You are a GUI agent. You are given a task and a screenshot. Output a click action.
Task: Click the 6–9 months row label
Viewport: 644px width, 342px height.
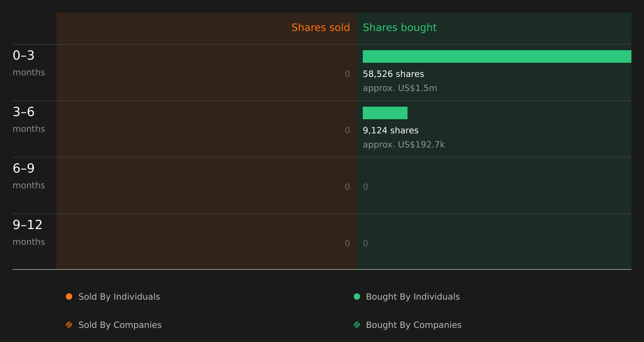[x=29, y=176]
